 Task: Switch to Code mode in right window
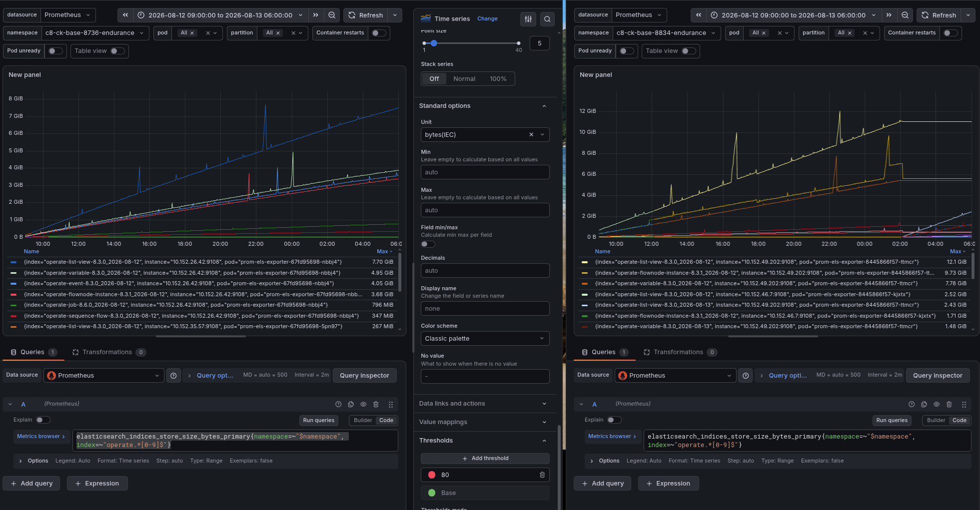pos(960,421)
